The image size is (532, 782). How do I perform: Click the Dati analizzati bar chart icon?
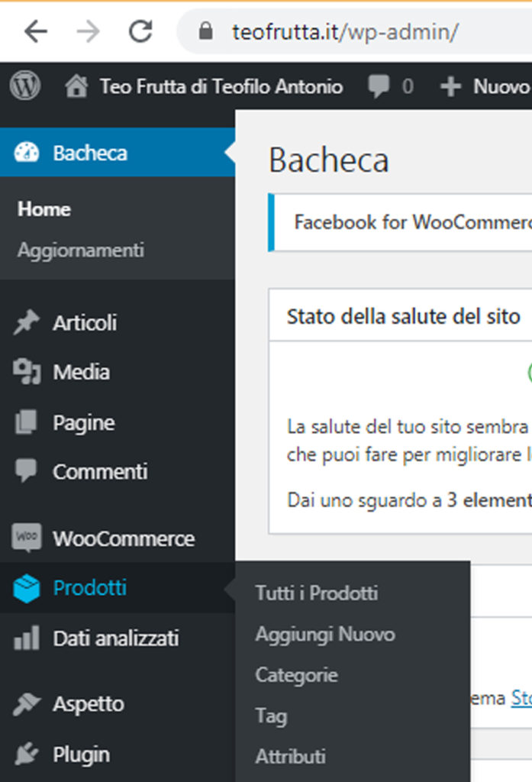(27, 638)
